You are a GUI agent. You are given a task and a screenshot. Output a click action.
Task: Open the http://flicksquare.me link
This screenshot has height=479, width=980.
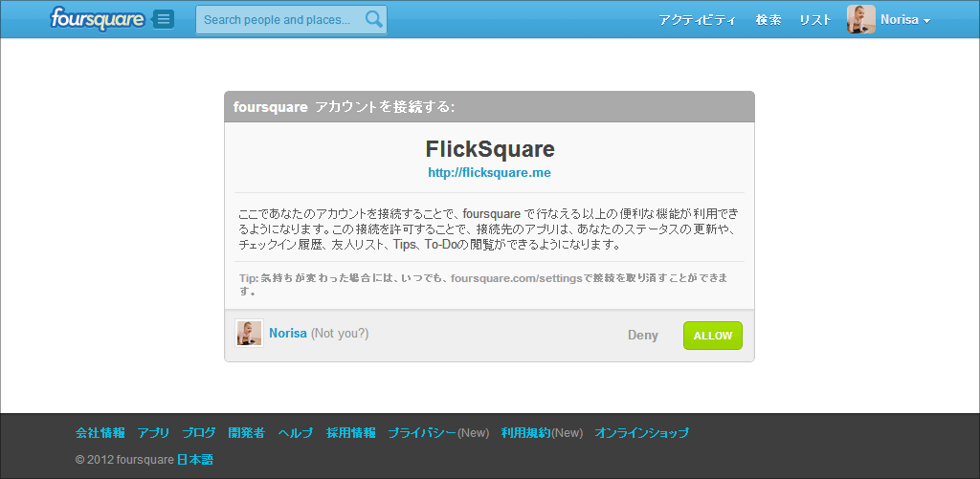point(489,173)
